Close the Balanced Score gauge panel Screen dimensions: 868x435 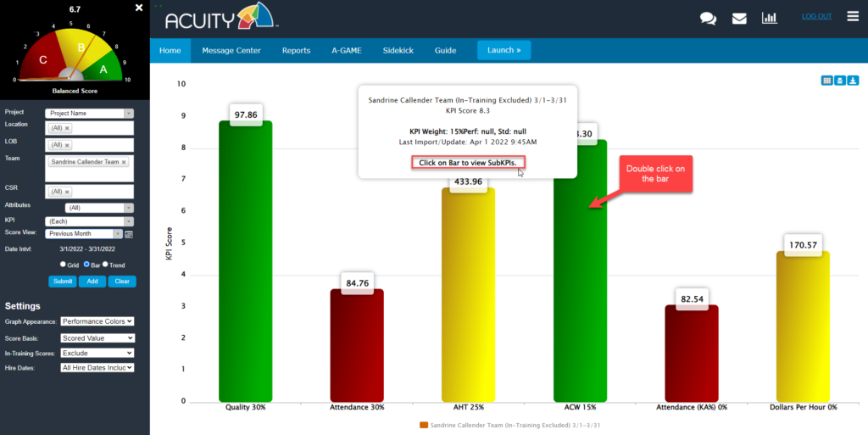[x=139, y=8]
